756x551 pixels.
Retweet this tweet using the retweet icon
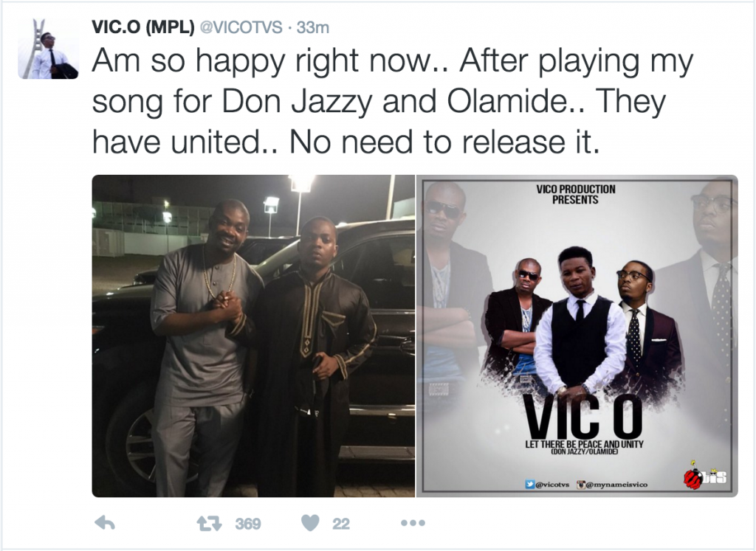[x=210, y=523]
